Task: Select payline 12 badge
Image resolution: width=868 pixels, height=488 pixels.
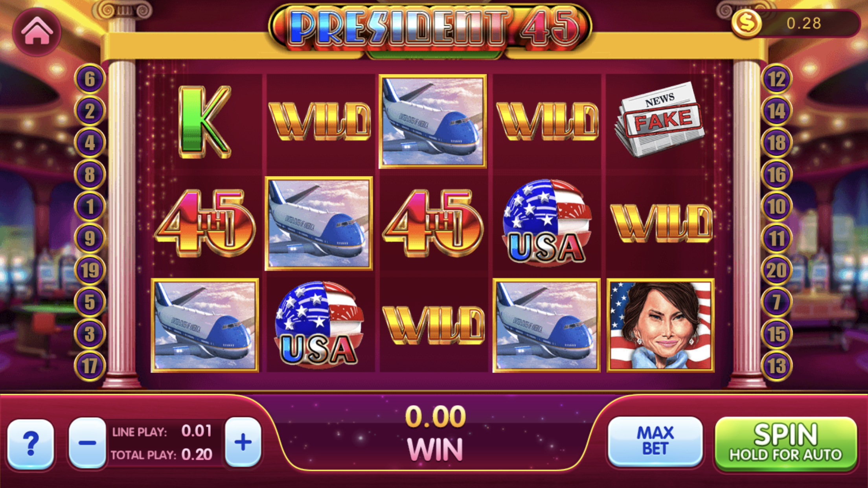Action: (777, 79)
